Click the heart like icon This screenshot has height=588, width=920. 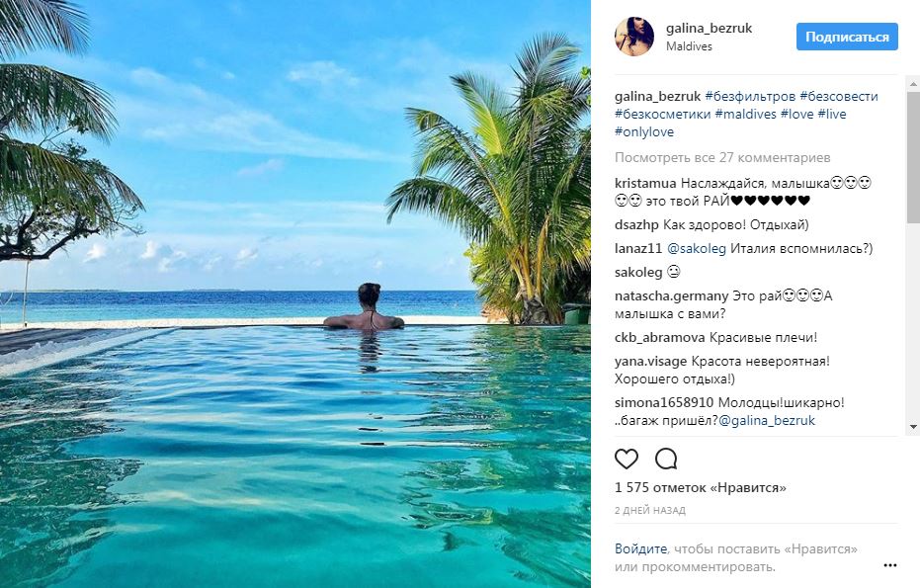pos(627,459)
